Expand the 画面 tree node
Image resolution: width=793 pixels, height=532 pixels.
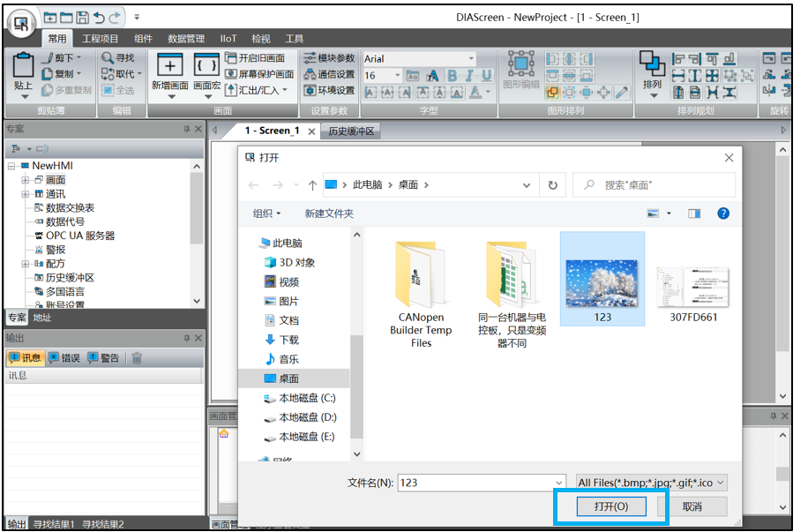tap(26, 180)
